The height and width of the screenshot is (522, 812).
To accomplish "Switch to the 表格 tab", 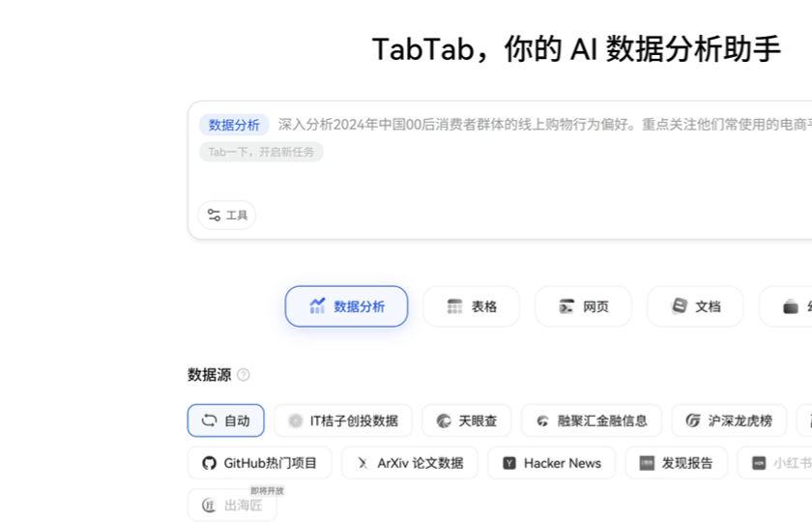I will [471, 306].
